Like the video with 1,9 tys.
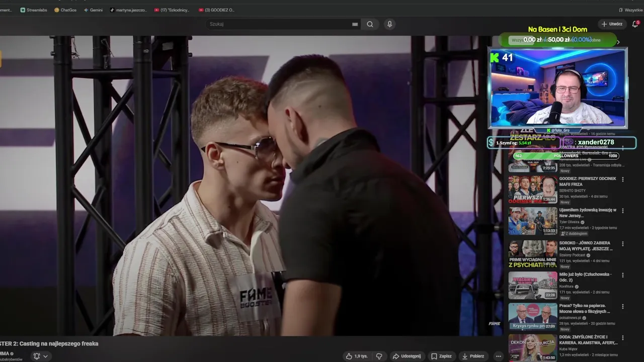 (357, 356)
